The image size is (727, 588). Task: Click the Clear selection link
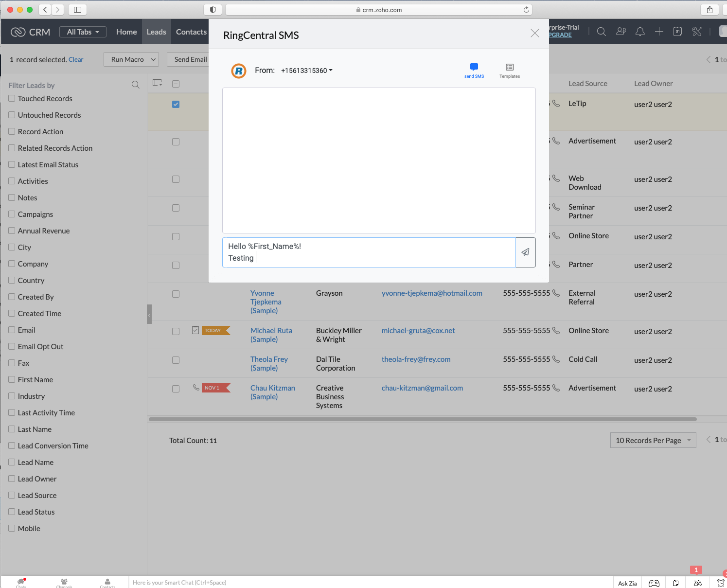pyautogui.click(x=76, y=59)
